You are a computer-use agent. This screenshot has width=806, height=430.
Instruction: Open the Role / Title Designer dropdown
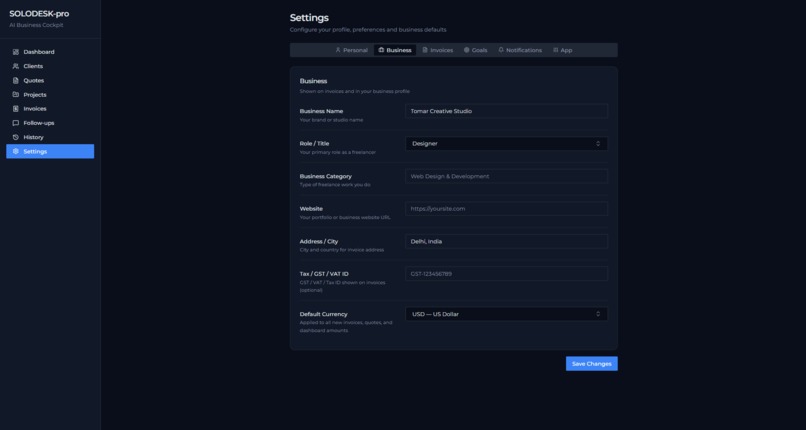[506, 144]
